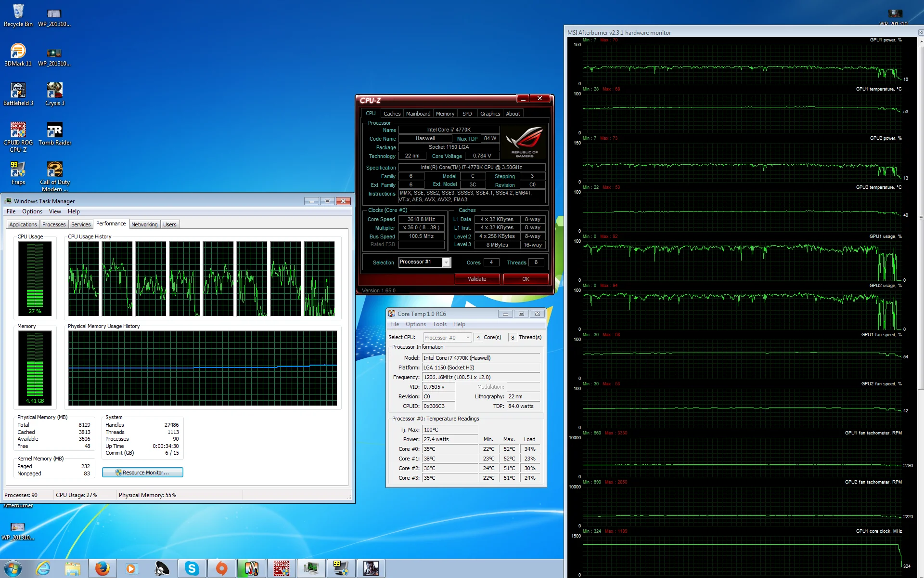The image size is (924, 578).
Task: Open Windows Explorer from the taskbar
Action: [73, 569]
